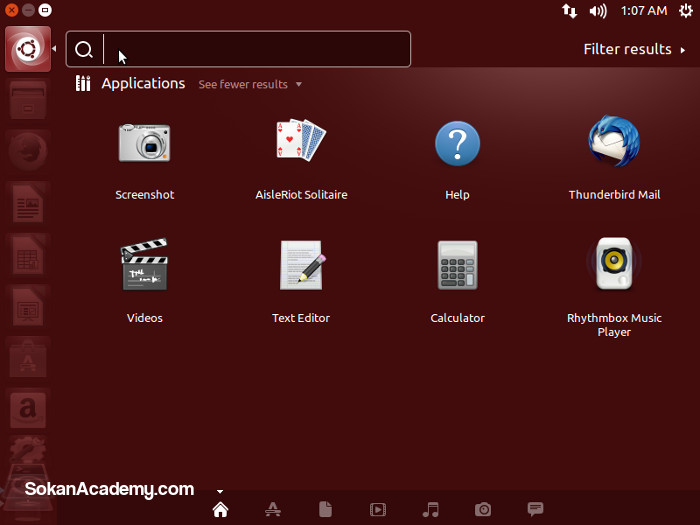
Task: Switch to the Music lens
Action: tap(430, 509)
